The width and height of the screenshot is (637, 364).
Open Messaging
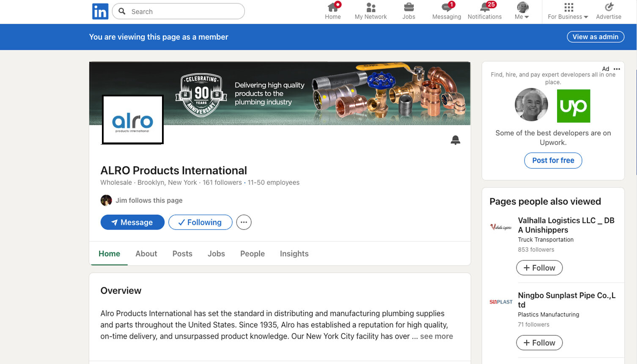pyautogui.click(x=447, y=11)
